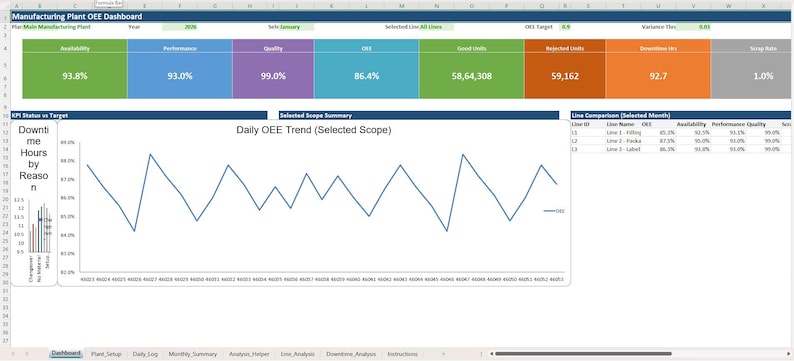This screenshot has height=361, width=794.
Task: Select column header F
Action: point(180,5)
